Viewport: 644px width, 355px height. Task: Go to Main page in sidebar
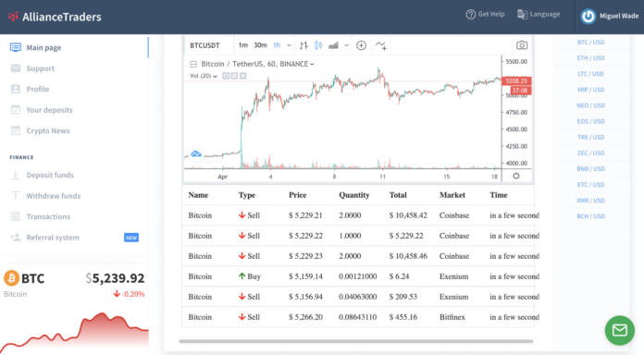(43, 47)
